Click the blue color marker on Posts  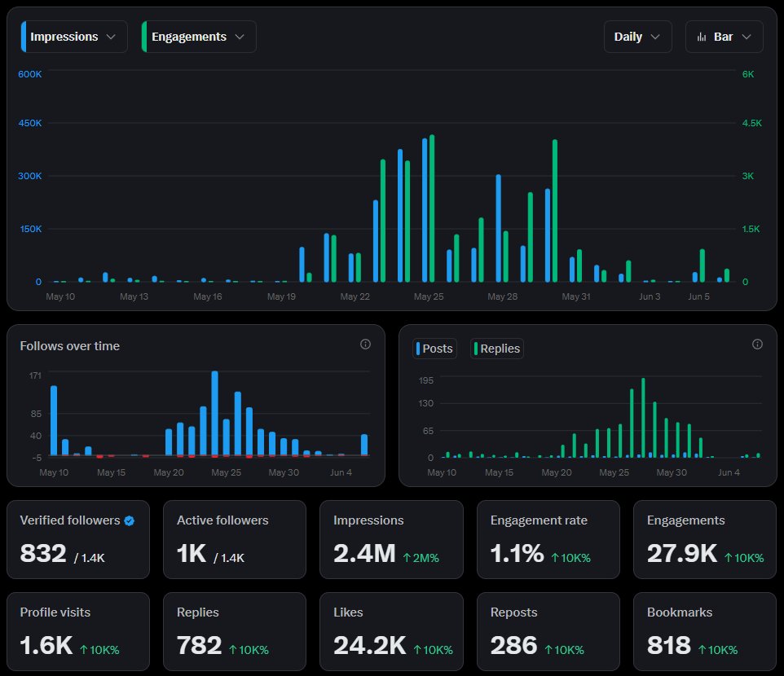[418, 349]
